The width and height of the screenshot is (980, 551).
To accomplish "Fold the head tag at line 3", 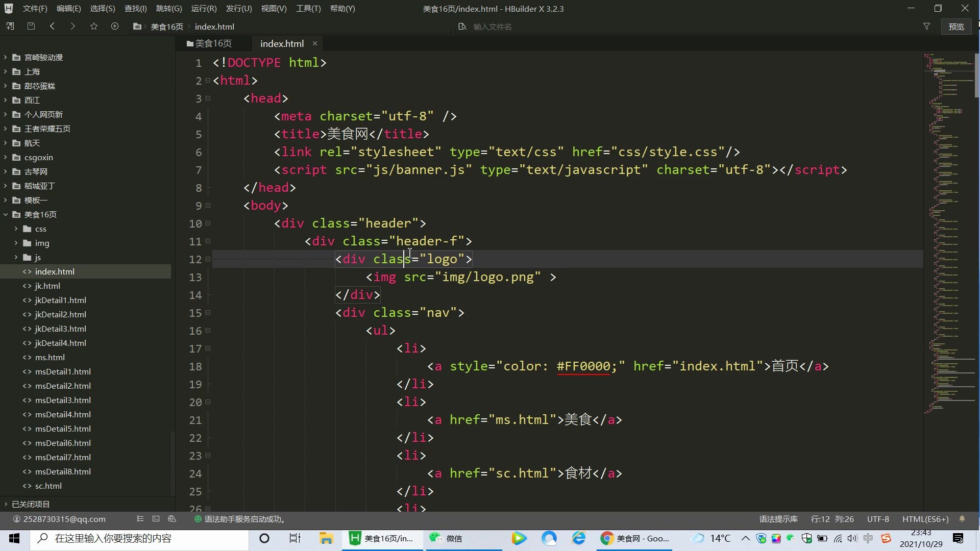I will [x=208, y=98].
